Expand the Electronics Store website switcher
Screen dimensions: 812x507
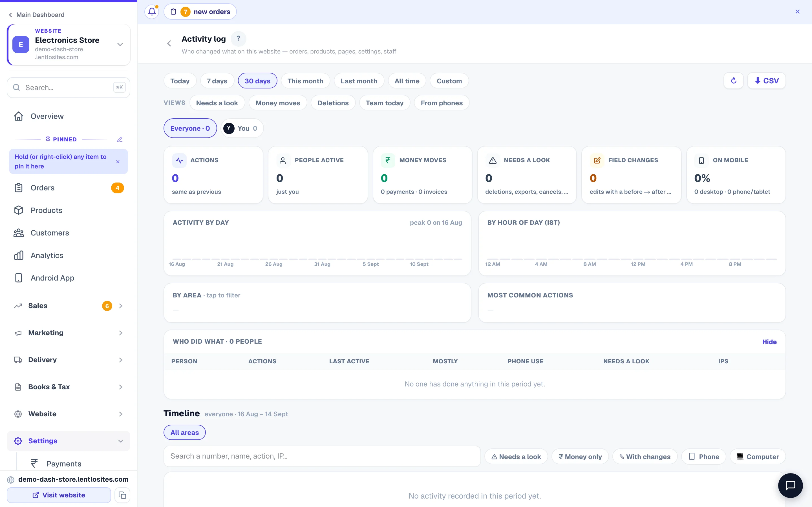(120, 44)
